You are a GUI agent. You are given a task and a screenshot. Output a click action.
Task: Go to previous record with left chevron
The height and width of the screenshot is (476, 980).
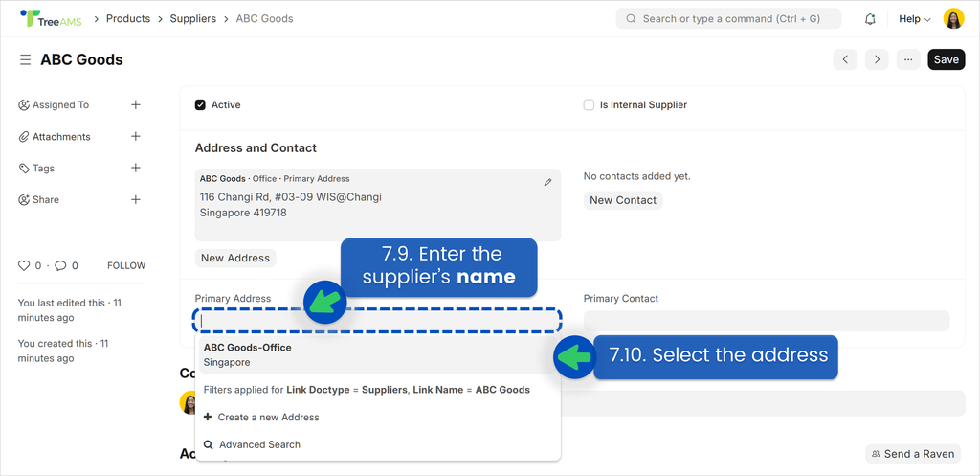[845, 59]
